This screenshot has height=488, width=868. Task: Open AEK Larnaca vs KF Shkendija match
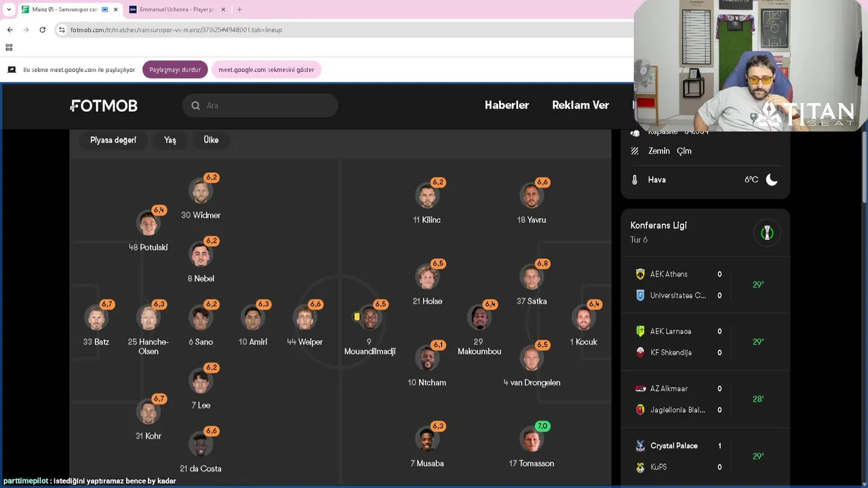705,342
